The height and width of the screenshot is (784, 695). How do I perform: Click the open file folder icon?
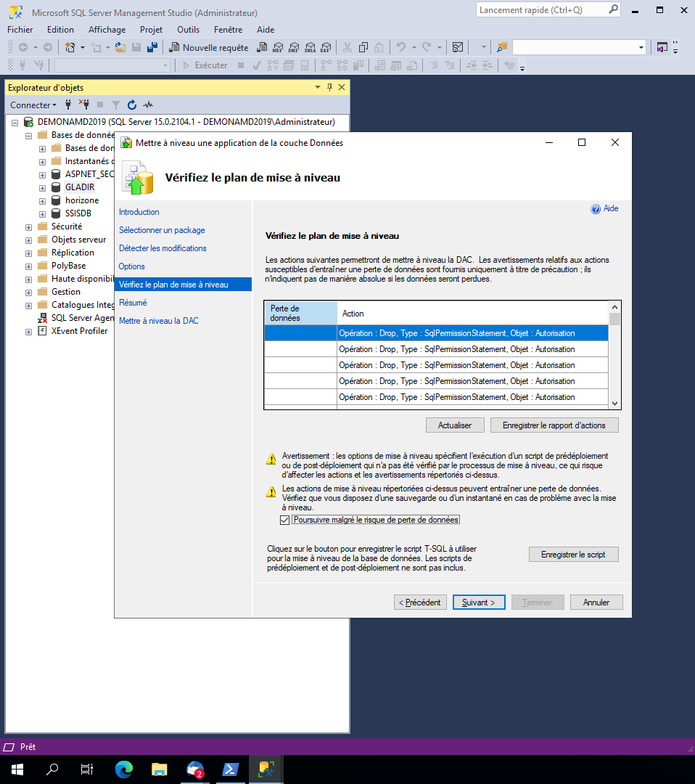click(x=120, y=47)
